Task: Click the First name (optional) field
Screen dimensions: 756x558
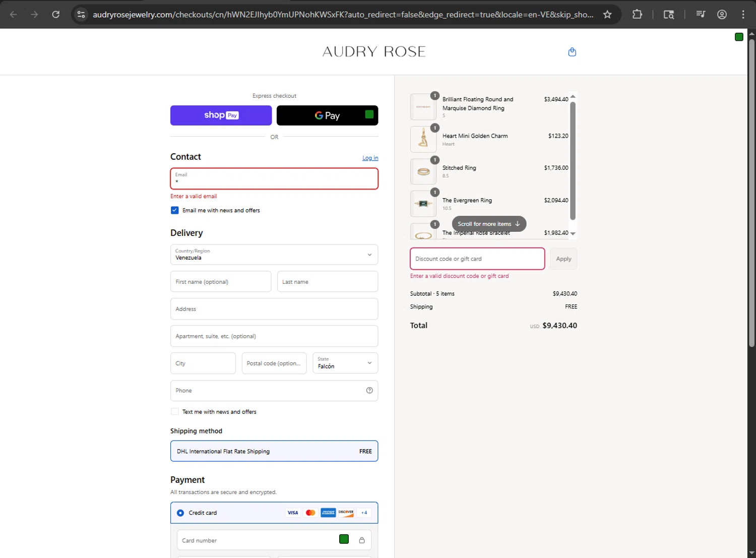Action: 221,281
